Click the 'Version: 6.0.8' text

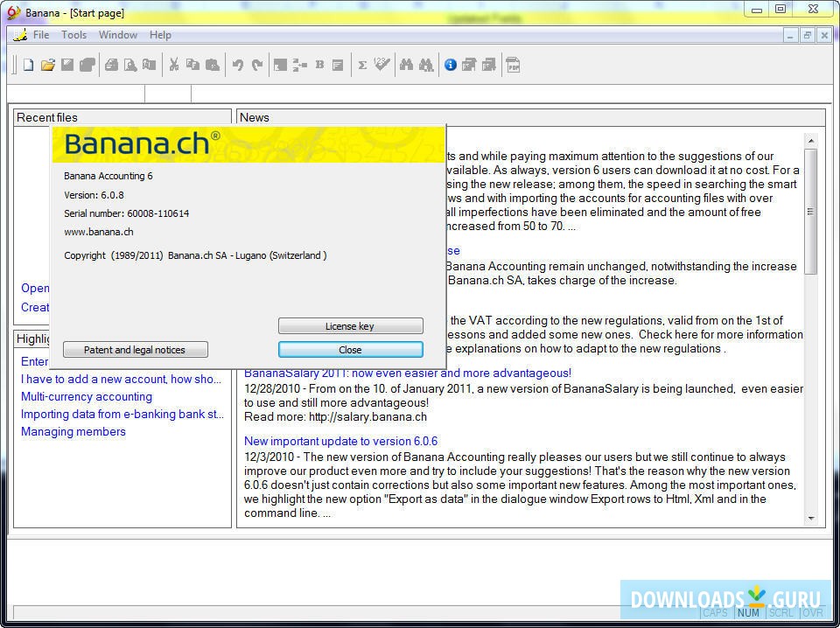(x=94, y=195)
